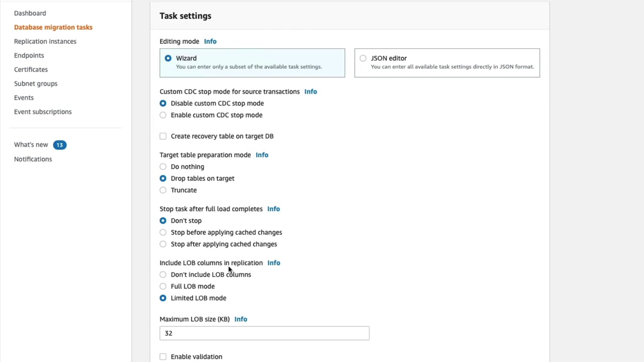Select Don't include LOB columns option
The image size is (644, 362).
pyautogui.click(x=163, y=275)
